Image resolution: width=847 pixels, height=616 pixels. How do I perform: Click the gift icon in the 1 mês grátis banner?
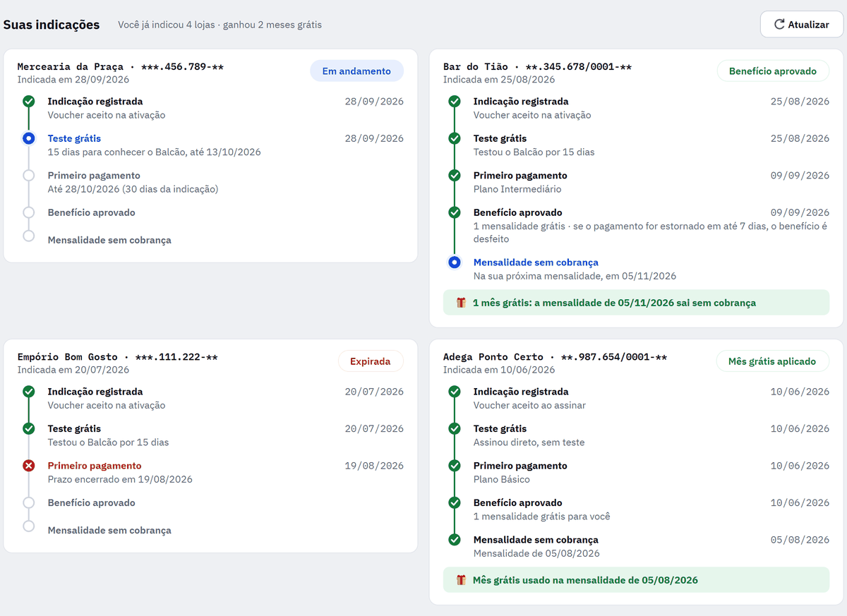(461, 303)
